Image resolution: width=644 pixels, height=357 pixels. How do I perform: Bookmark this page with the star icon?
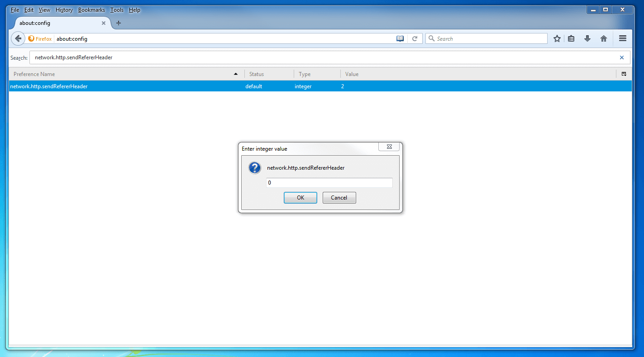pyautogui.click(x=557, y=39)
